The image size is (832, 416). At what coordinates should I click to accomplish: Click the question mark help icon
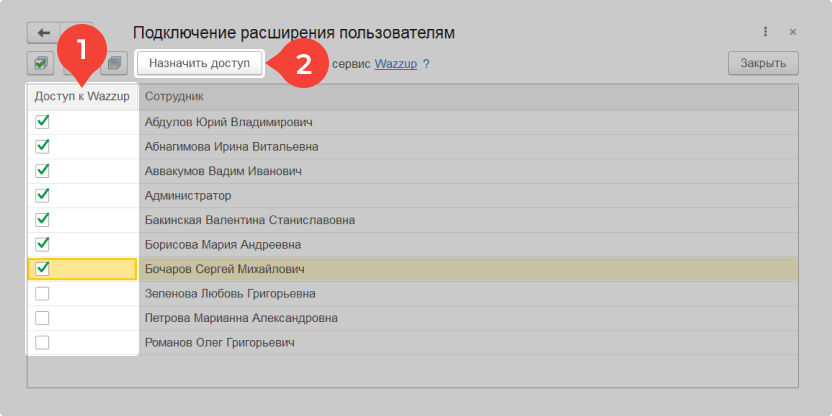426,63
